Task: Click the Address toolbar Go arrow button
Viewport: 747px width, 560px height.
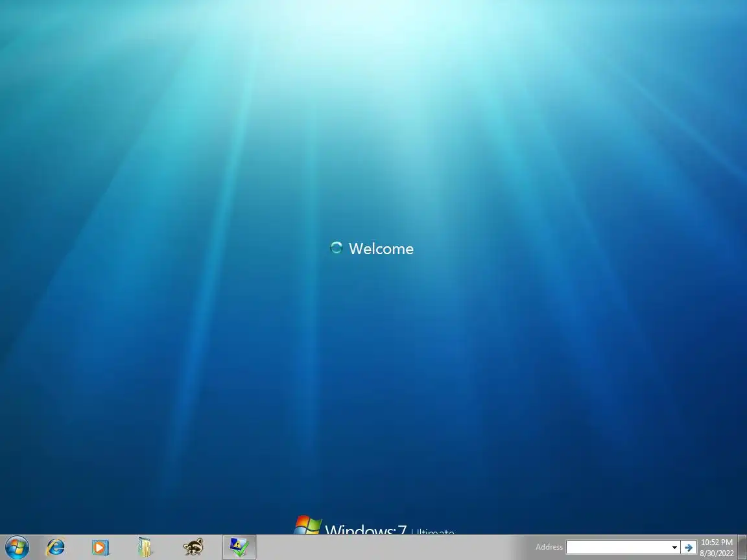Action: (689, 547)
